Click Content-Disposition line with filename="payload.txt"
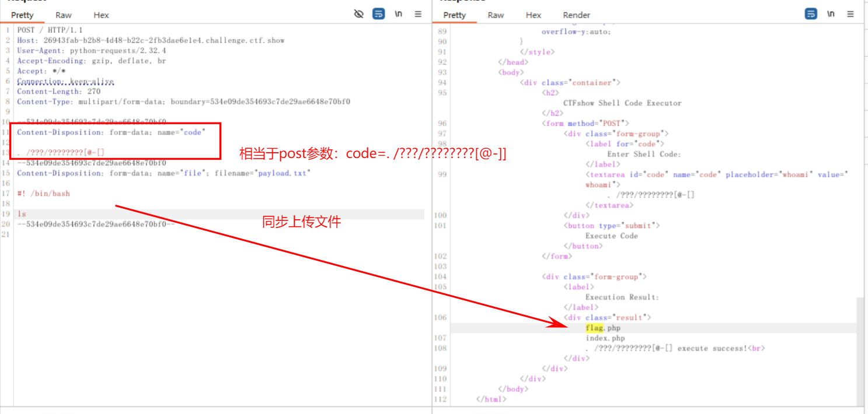 coord(164,173)
